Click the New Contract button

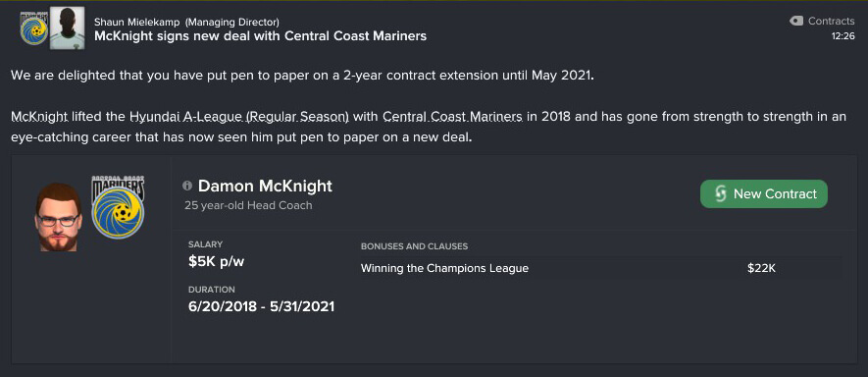[763, 194]
